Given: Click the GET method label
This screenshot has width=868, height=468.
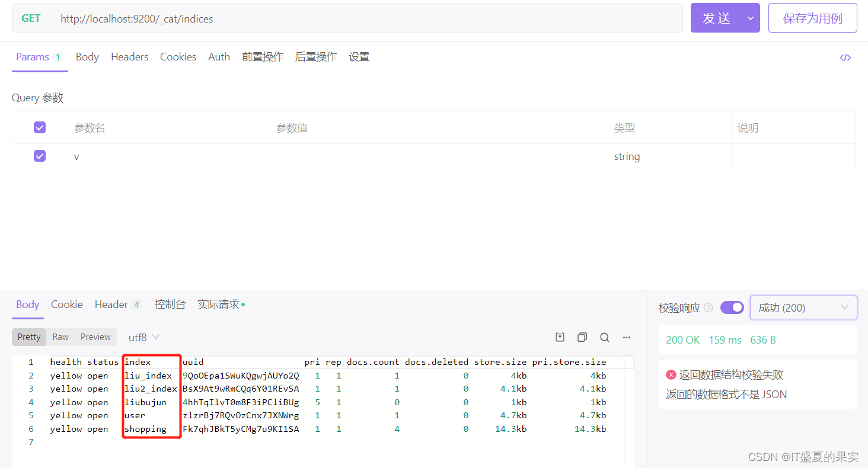Looking at the screenshot, I should 31,18.
